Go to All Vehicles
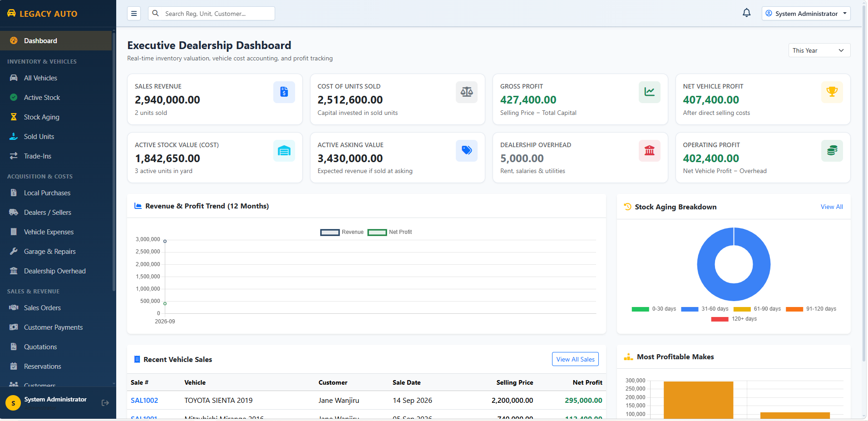This screenshot has height=421, width=868. click(x=56, y=78)
